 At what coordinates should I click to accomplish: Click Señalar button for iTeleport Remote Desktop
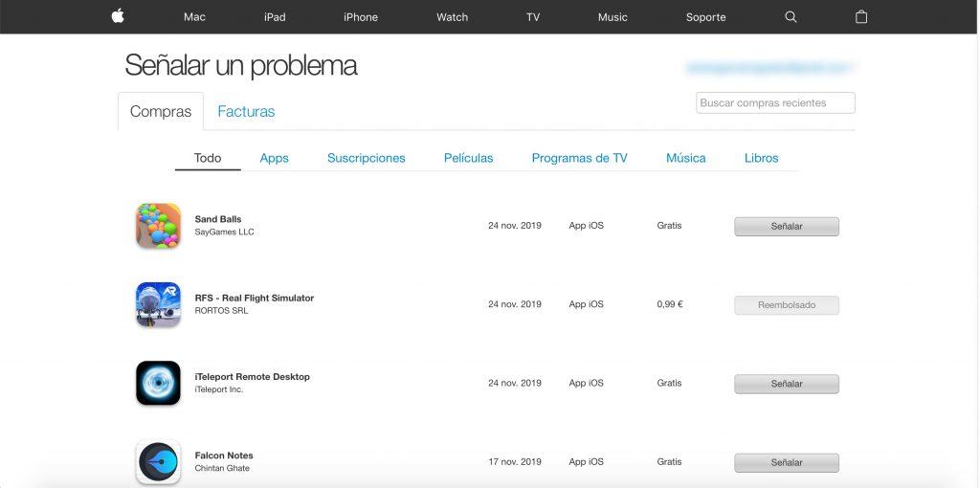(x=787, y=384)
